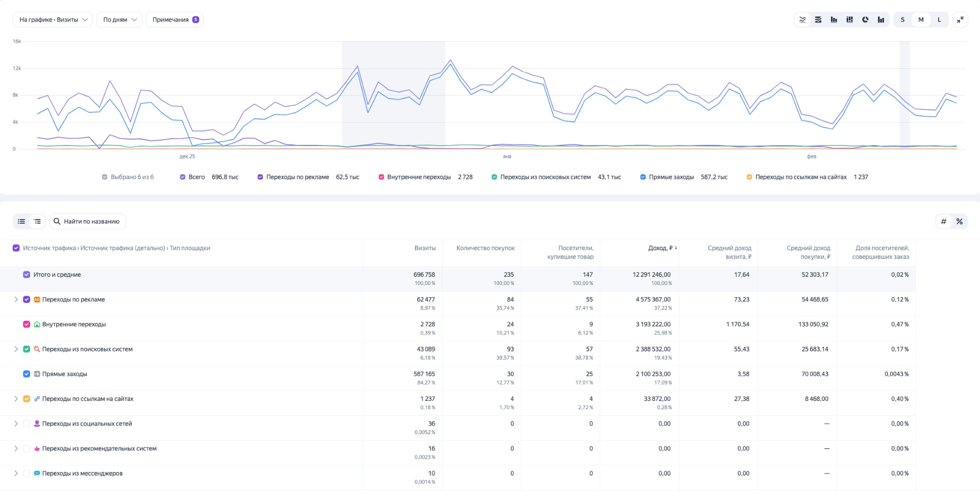Image resolution: width=980 pixels, height=499 pixels.
Task: Check the Переходы из социальных сетей checkbox
Action: pos(27,424)
